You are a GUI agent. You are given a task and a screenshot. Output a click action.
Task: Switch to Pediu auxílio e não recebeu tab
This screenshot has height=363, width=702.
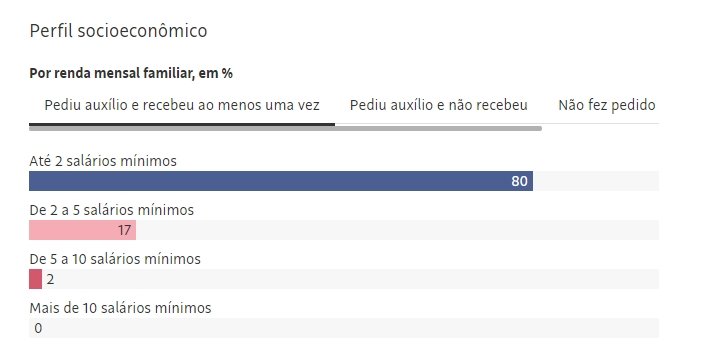click(439, 105)
